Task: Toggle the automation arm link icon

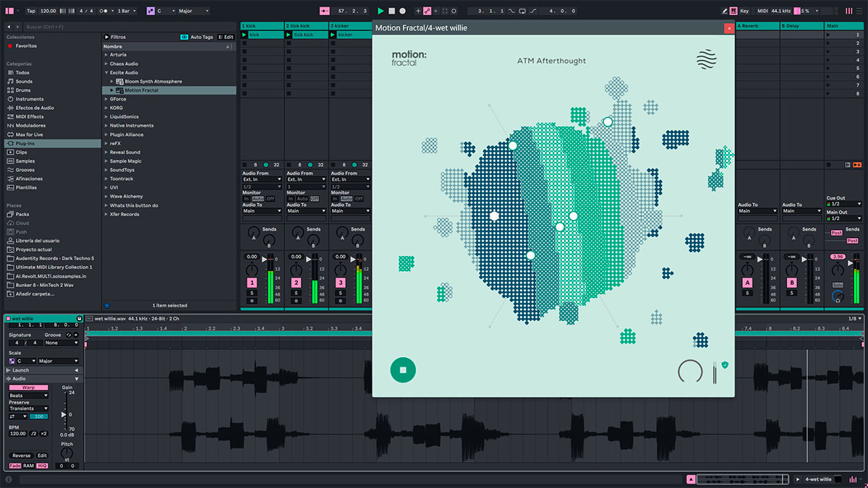Action: click(x=427, y=11)
